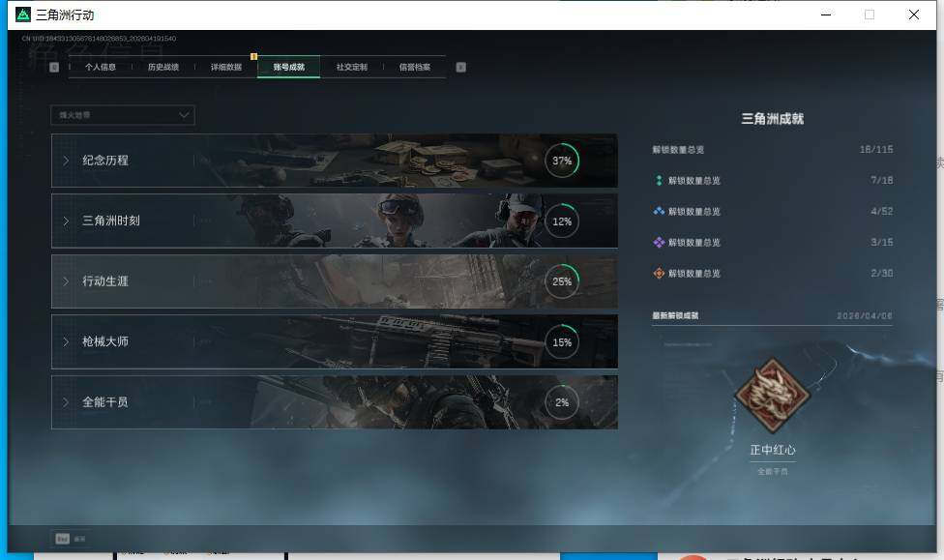Click the 全能干员 category label

(x=105, y=401)
